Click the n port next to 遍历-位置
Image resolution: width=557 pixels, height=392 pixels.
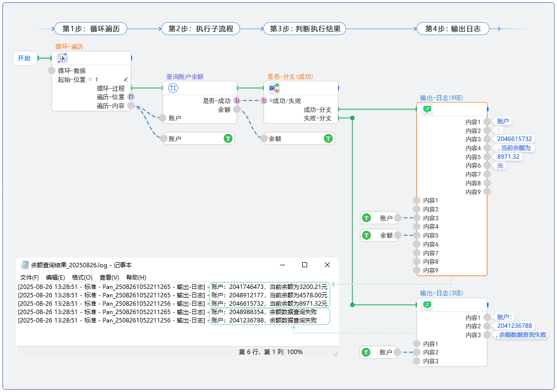pyautogui.click(x=131, y=97)
